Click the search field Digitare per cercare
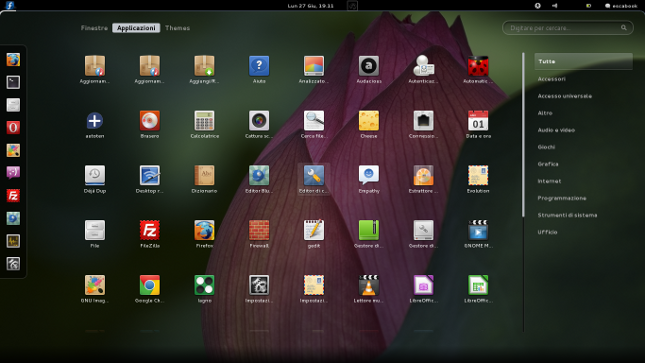645x363 pixels. [568, 28]
